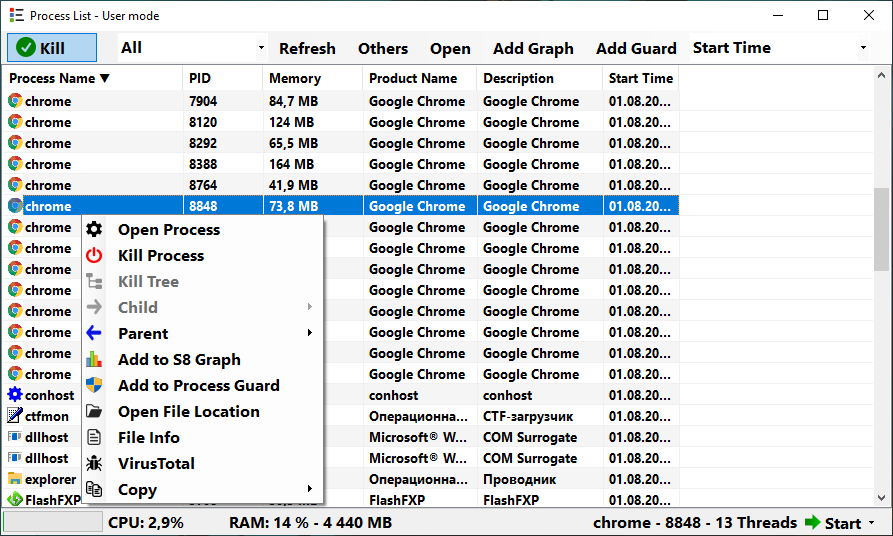Choose Open Process from context menu

pyautogui.click(x=203, y=230)
